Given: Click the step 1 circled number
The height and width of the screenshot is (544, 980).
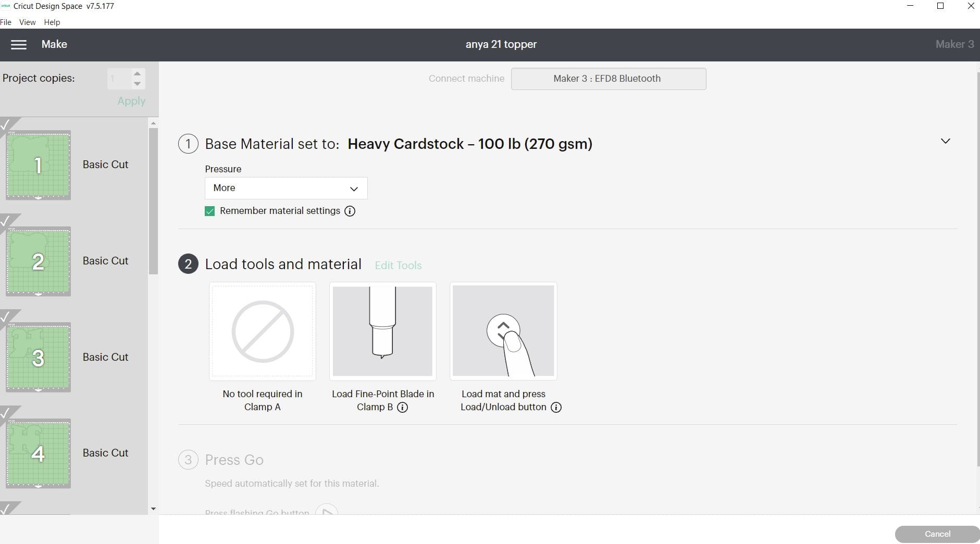Looking at the screenshot, I should (188, 144).
